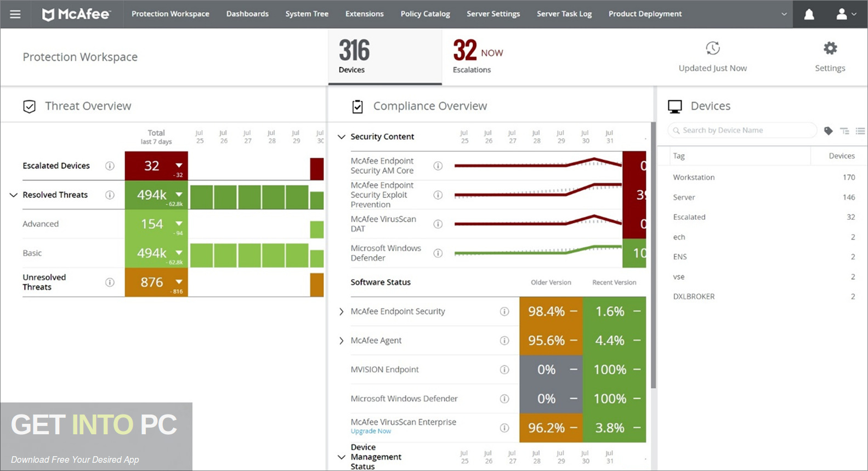This screenshot has height=471, width=868.
Task: Open Server Settings
Action: [493, 14]
